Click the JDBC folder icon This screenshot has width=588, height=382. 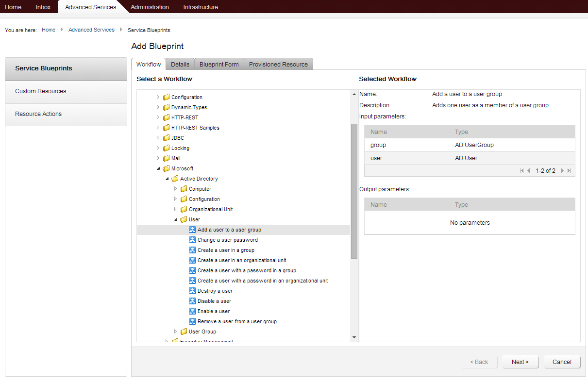[x=166, y=137]
